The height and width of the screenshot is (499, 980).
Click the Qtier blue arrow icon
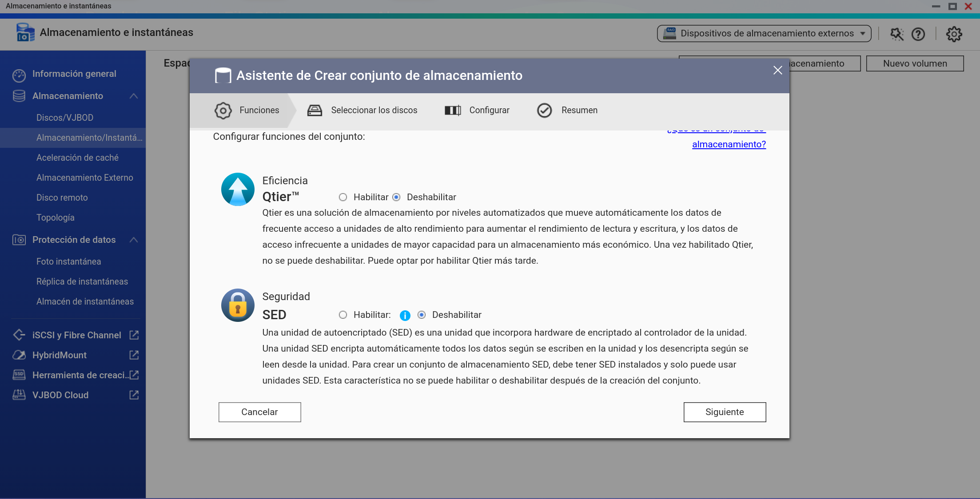pos(238,190)
